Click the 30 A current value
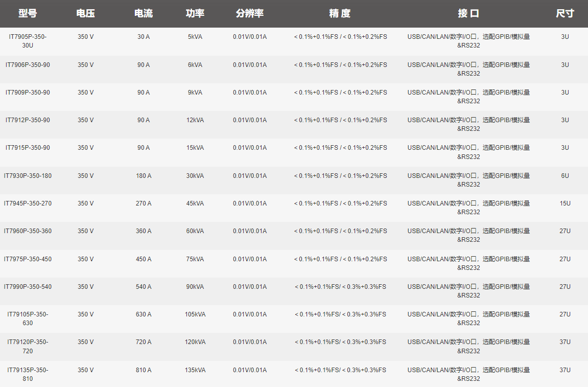This screenshot has width=588, height=387. point(144,37)
